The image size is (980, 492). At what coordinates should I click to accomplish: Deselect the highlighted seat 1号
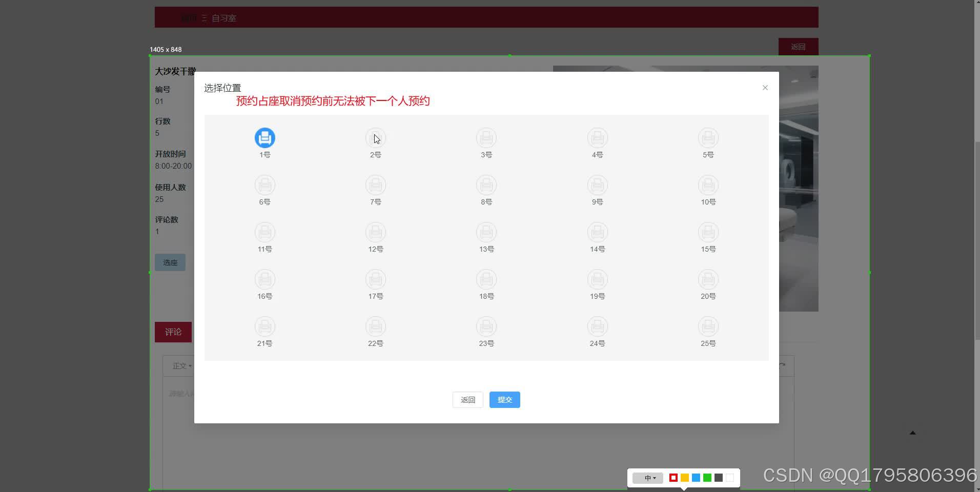tap(264, 137)
